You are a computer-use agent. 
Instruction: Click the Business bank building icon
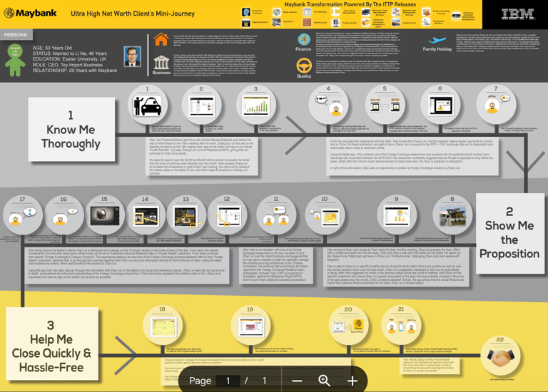click(161, 63)
